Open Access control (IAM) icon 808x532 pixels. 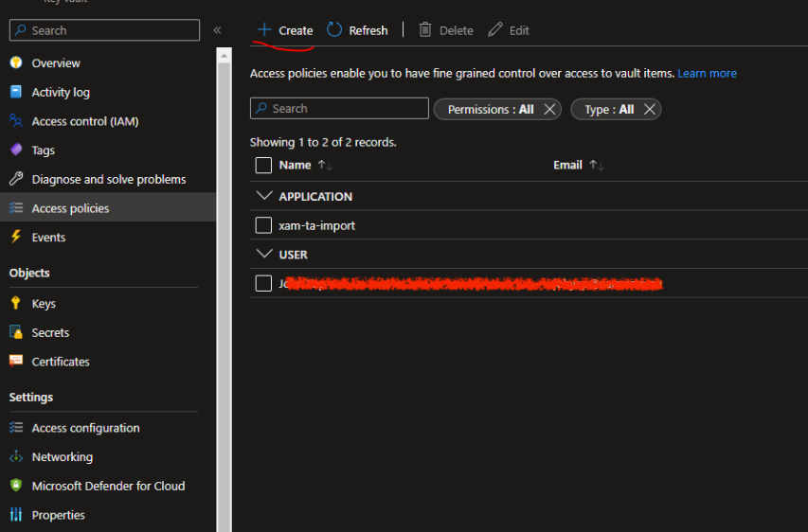point(15,121)
